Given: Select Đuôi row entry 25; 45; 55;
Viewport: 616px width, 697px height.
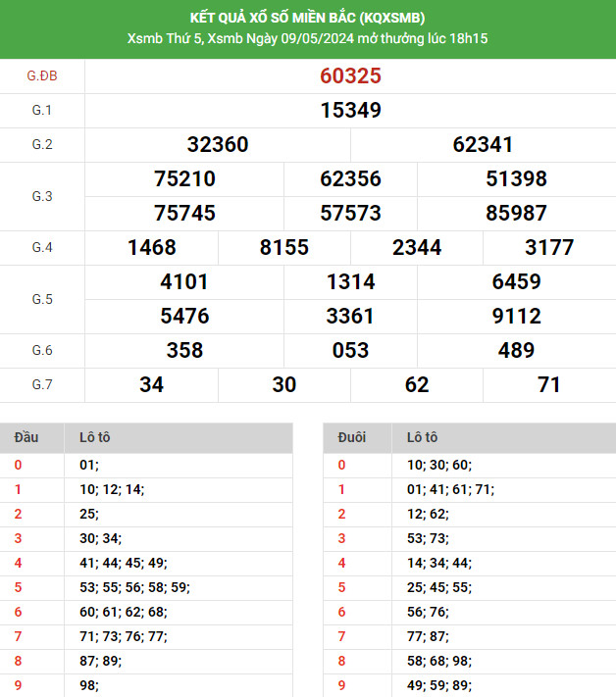Looking at the screenshot, I should tap(439, 587).
